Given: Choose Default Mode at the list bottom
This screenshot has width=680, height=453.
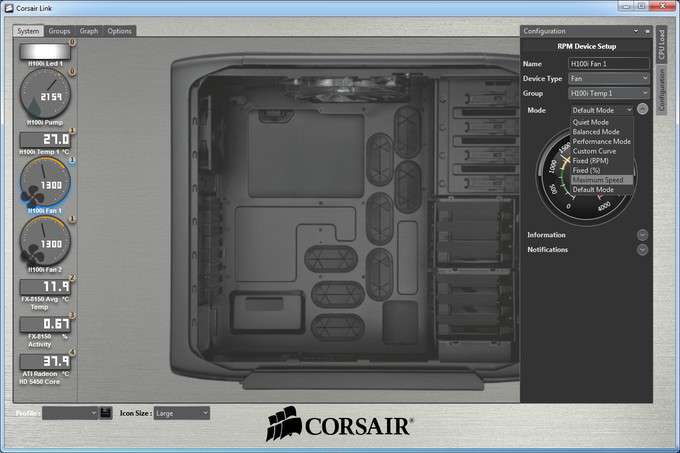Looking at the screenshot, I should point(602,189).
